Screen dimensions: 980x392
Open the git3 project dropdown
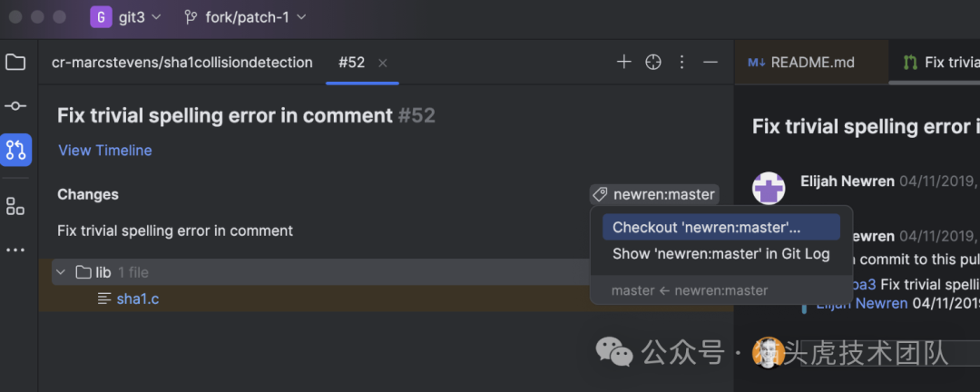click(127, 16)
